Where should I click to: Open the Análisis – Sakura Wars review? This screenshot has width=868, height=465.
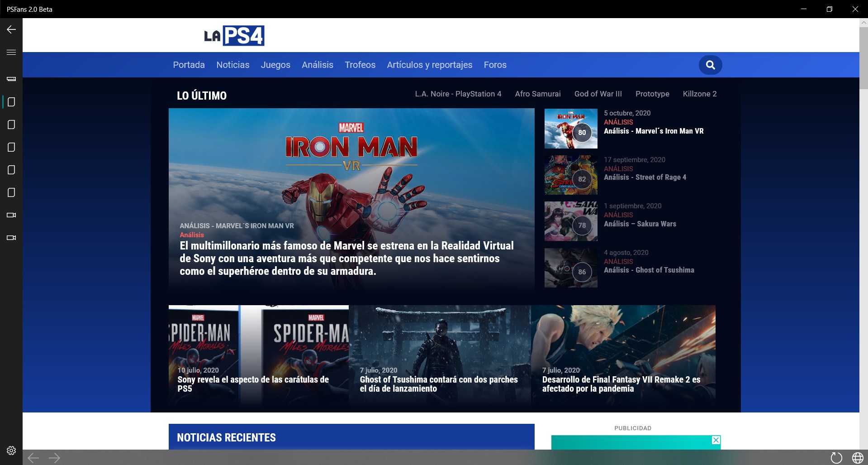(640, 224)
